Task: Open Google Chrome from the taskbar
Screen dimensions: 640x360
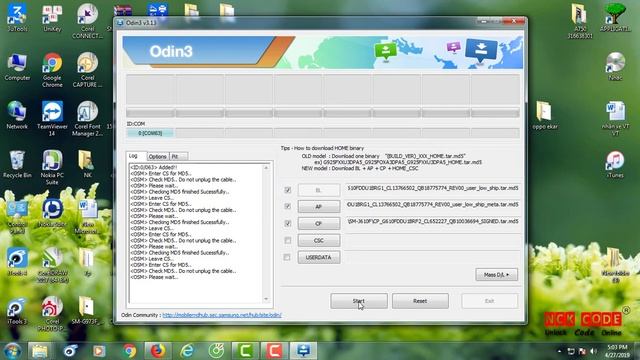Action: (x=129, y=351)
